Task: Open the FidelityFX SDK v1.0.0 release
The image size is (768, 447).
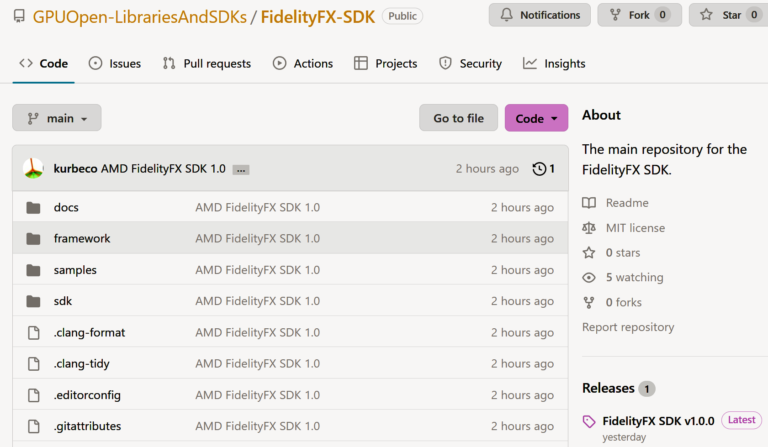Action: [658, 421]
